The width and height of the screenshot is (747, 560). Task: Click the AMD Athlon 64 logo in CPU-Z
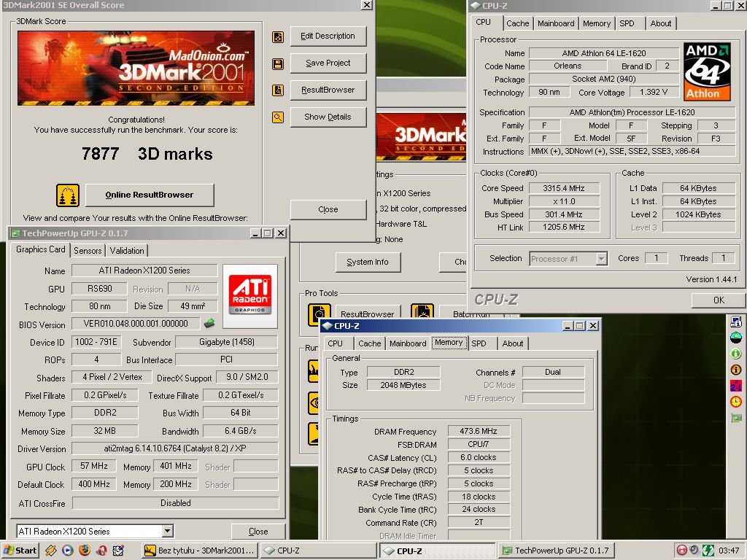[x=707, y=71]
